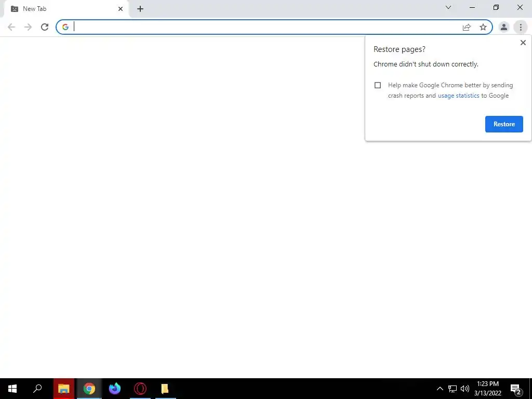Open the profile avatar button

(x=504, y=27)
